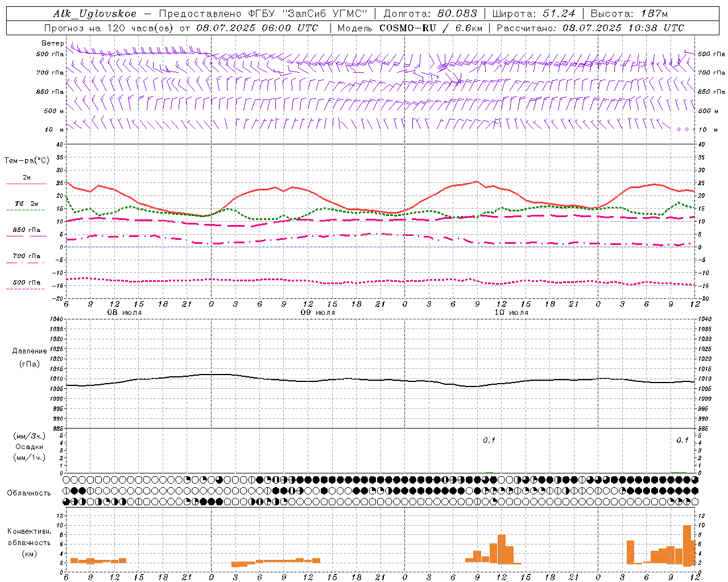Click the '(гПа)' unit under Давление

coord(30,364)
